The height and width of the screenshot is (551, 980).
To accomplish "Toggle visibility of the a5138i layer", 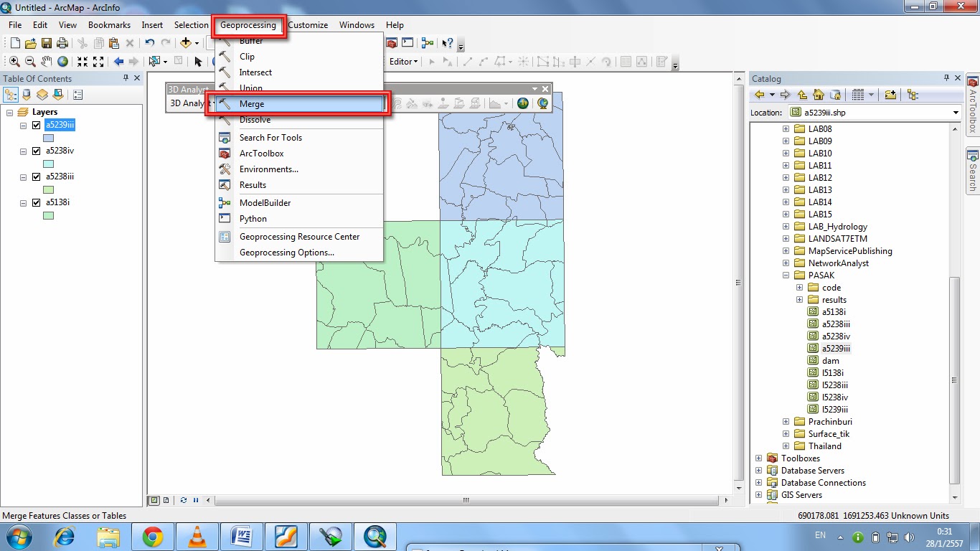I will [35, 202].
